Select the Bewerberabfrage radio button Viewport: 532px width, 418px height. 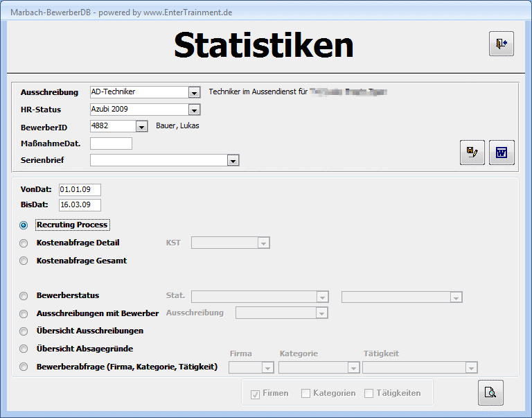(x=24, y=367)
